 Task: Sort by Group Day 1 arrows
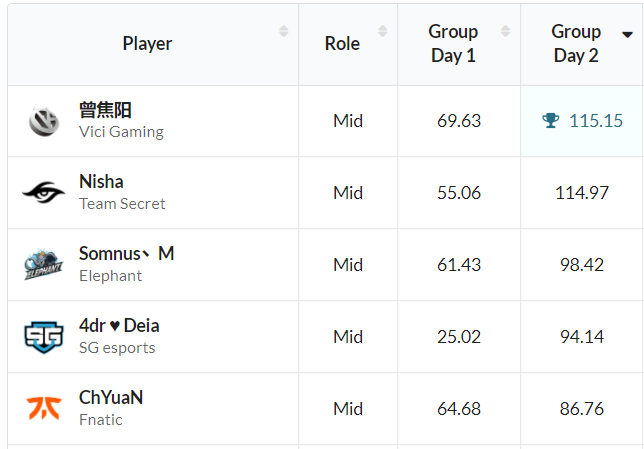coord(506,32)
